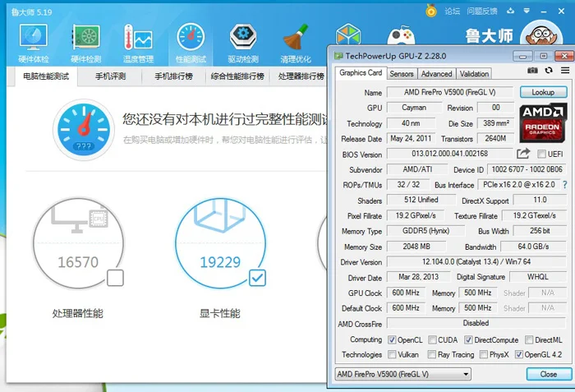575x392 pixels.
Task: Toggle the 处理器性能 checkbox
Action: coord(115,279)
